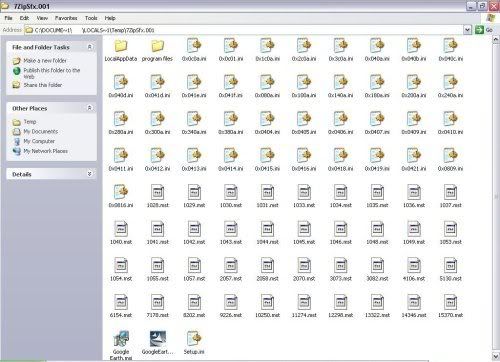Click the vertical scrollbar up arrow

[x=496, y=39]
